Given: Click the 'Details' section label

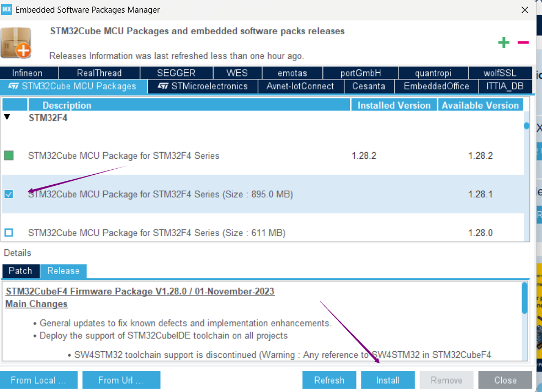Looking at the screenshot, I should (x=17, y=253).
